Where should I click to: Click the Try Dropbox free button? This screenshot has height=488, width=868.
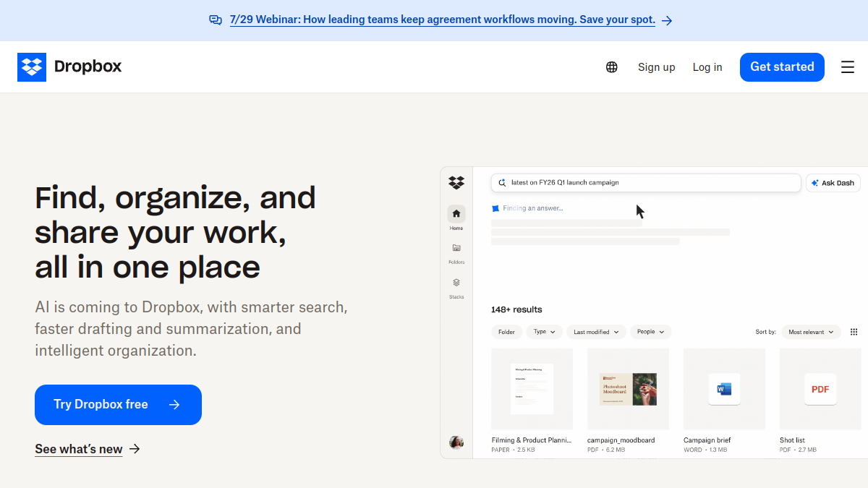coord(118,405)
